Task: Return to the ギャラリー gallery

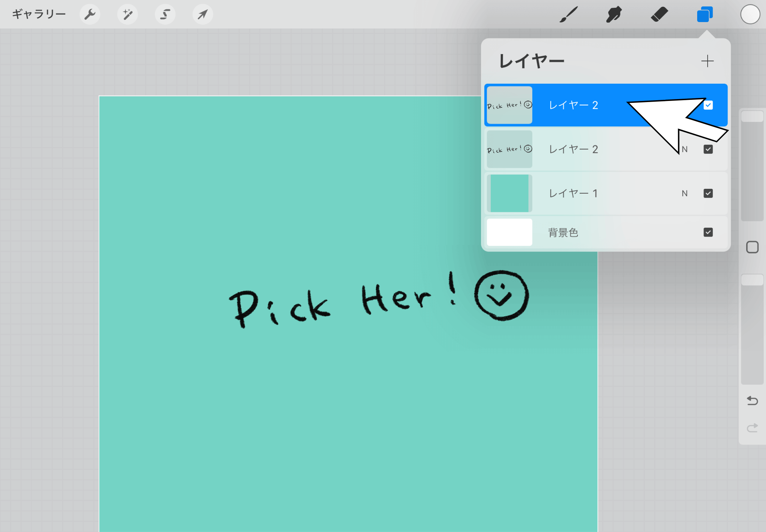Action: (x=39, y=15)
